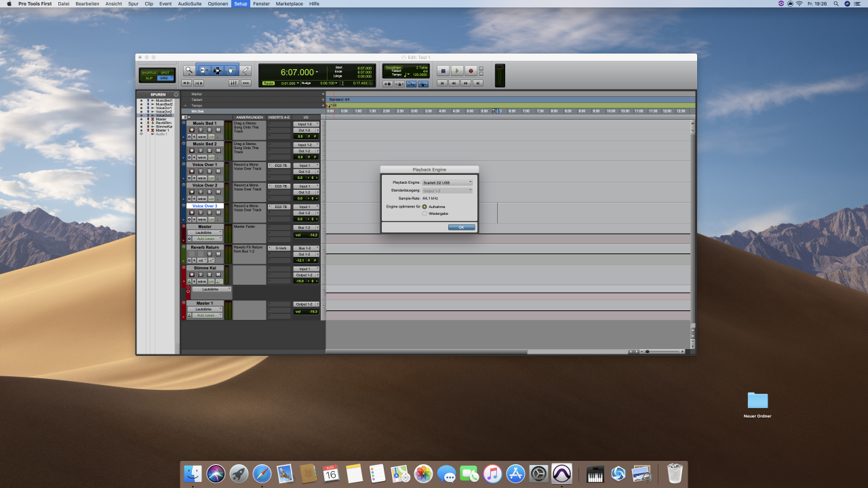Open the Spur menu
868x488 pixels.
[132, 3]
